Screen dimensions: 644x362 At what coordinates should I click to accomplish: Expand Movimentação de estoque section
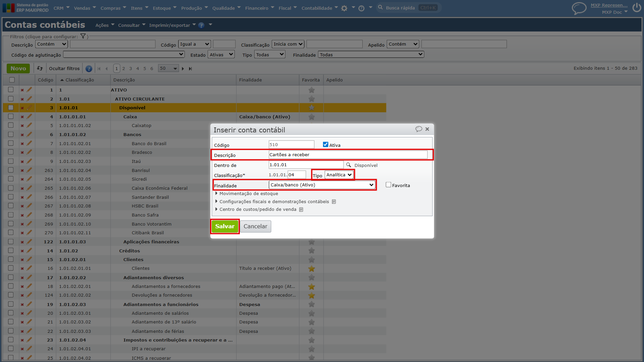247,194
